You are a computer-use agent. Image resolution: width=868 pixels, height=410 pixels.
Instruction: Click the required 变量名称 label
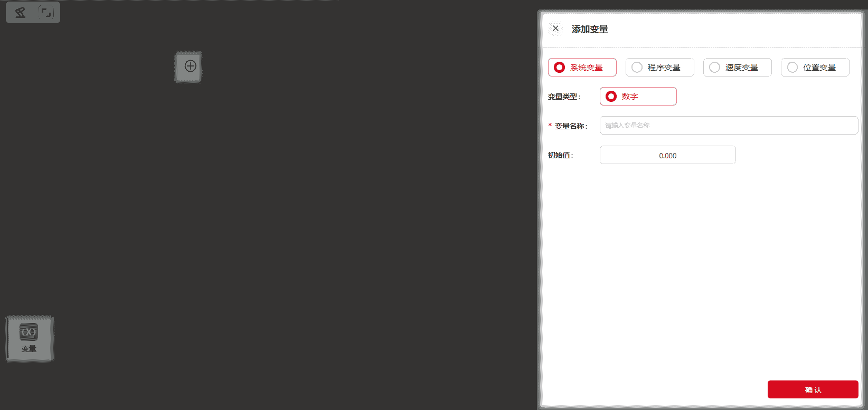570,126
